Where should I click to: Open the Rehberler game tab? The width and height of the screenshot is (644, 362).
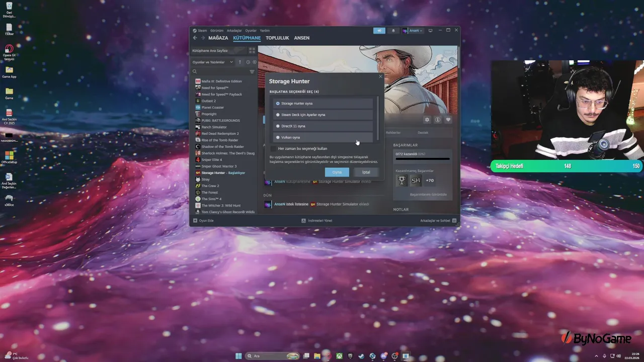(393, 133)
